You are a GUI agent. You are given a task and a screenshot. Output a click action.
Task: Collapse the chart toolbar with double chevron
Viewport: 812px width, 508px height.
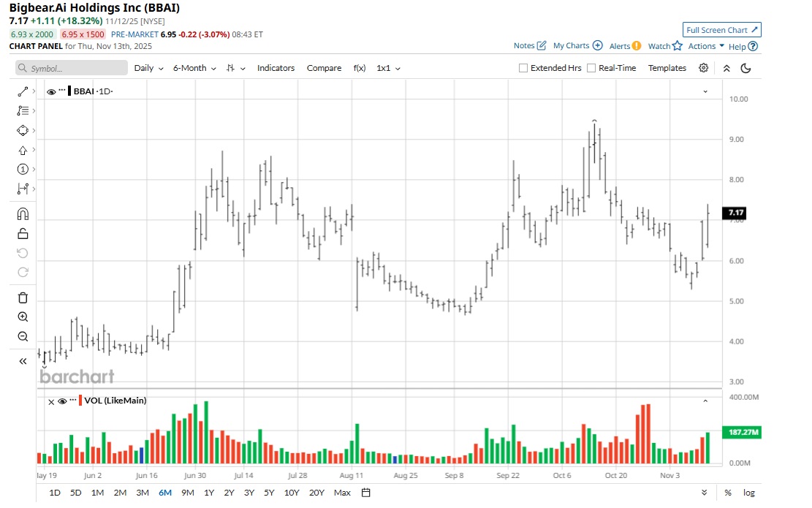[726, 69]
